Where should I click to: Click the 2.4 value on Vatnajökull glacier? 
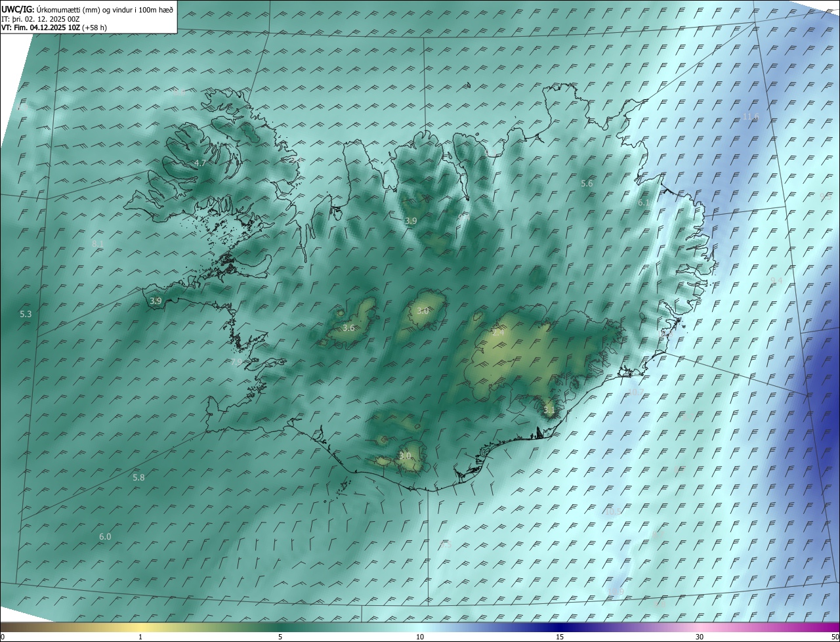(499, 333)
